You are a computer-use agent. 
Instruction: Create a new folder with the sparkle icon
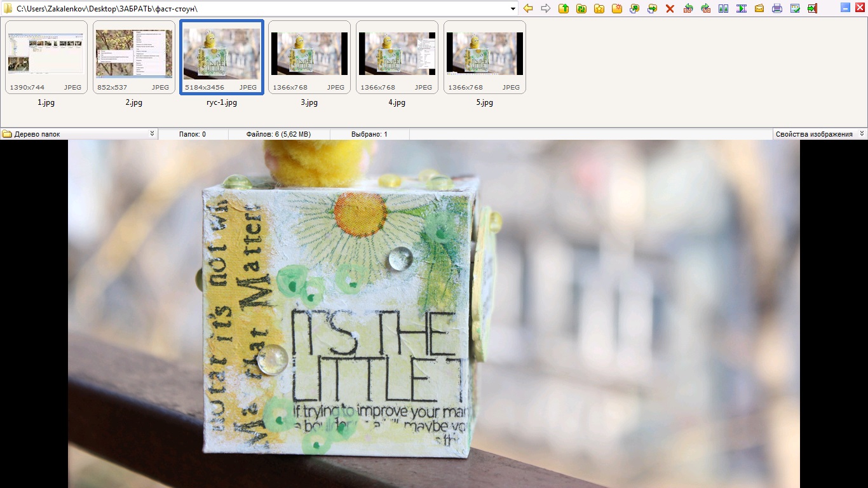[617, 8]
